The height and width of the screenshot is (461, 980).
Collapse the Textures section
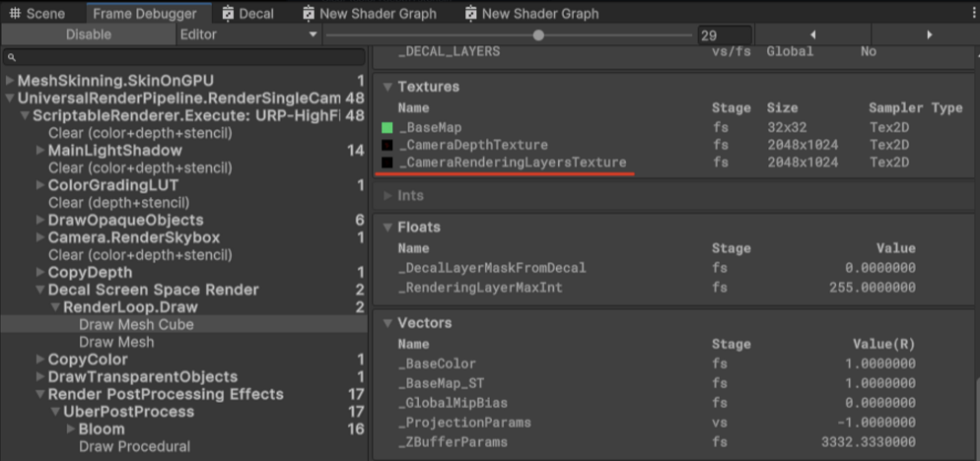point(388,87)
